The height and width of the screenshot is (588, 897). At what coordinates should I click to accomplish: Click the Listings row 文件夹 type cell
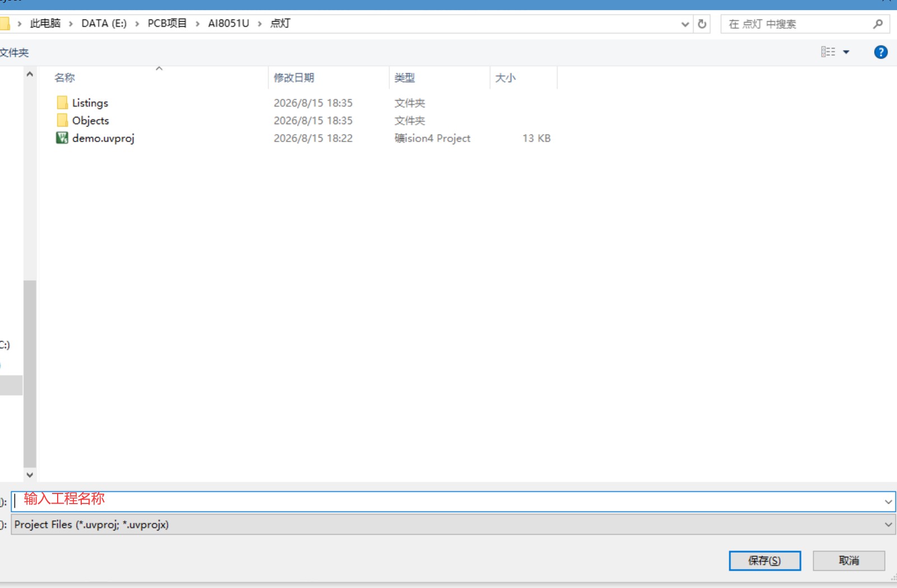pyautogui.click(x=410, y=103)
